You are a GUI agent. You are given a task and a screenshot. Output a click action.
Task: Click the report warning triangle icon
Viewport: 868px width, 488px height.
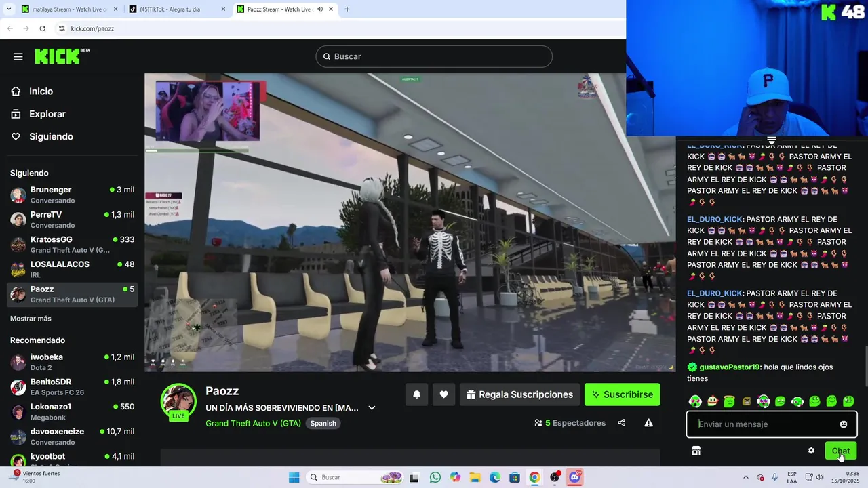point(648,423)
